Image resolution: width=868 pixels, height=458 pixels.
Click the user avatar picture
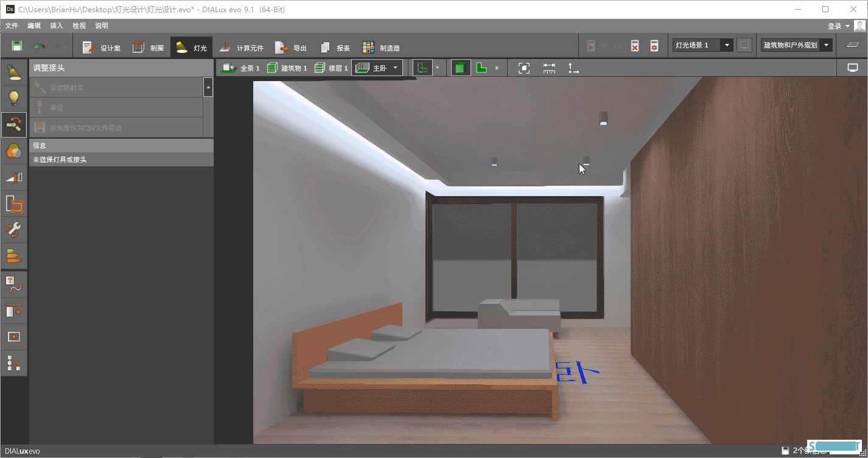pyautogui.click(x=859, y=26)
